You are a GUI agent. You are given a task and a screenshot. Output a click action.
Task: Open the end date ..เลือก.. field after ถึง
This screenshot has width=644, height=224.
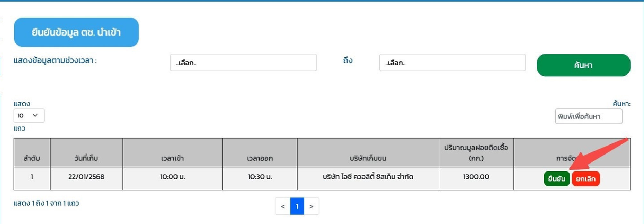pos(452,63)
